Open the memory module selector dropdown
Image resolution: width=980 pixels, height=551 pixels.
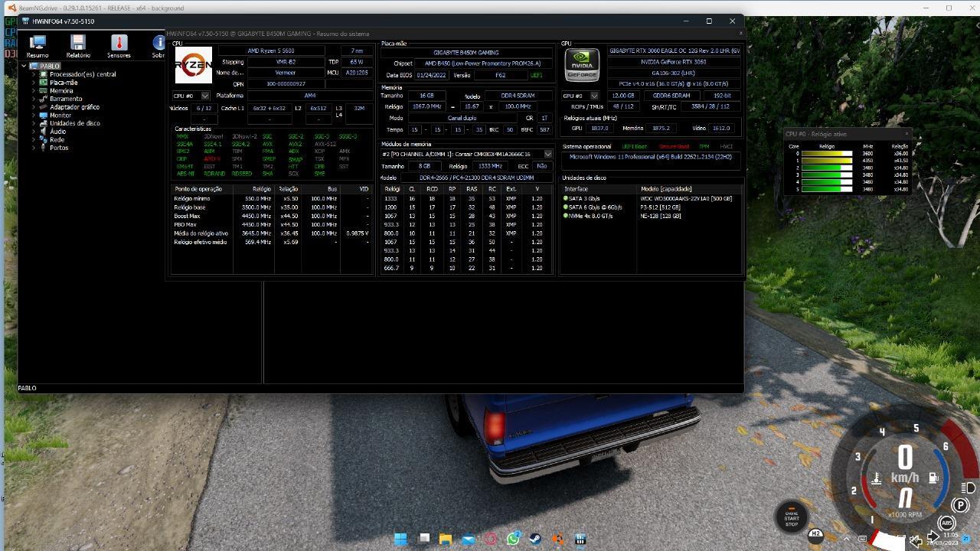(x=466, y=154)
